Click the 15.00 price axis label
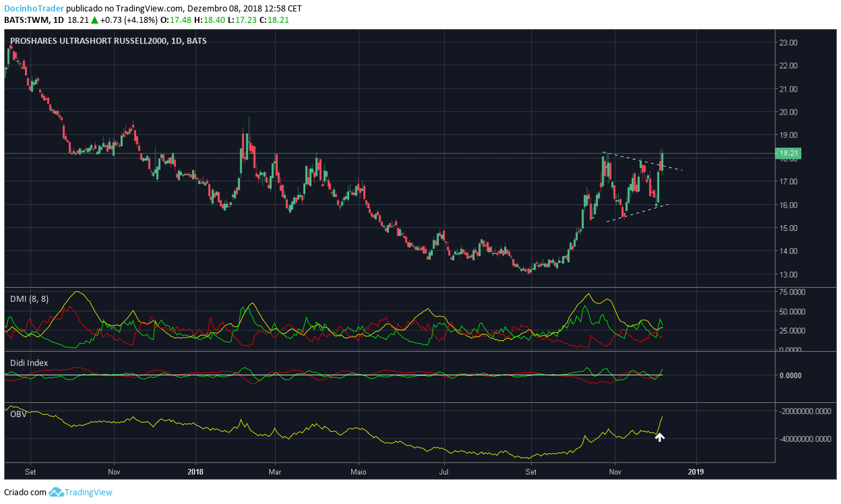The width and height of the screenshot is (841, 504). tap(788, 228)
